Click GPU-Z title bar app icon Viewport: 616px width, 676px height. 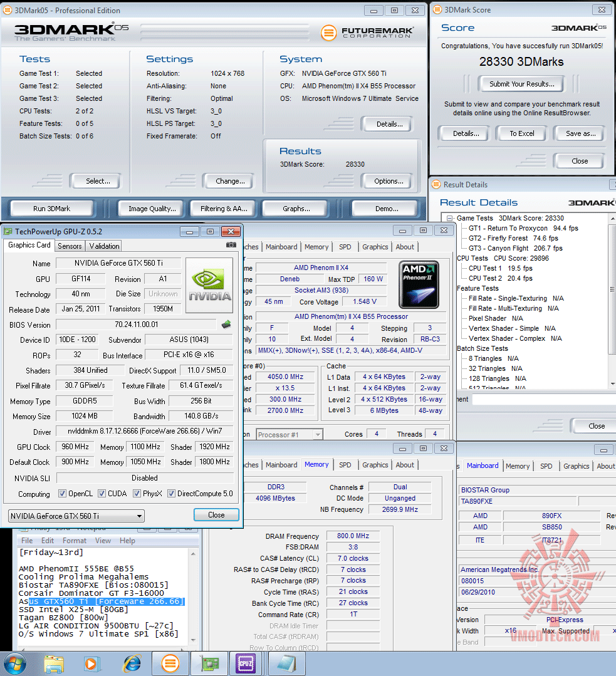tap(8, 232)
